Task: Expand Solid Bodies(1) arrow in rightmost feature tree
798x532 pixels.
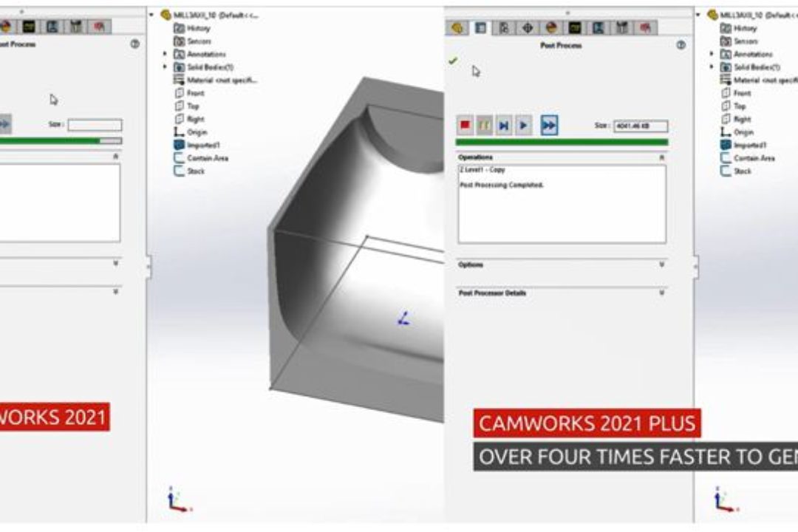Action: (711, 66)
